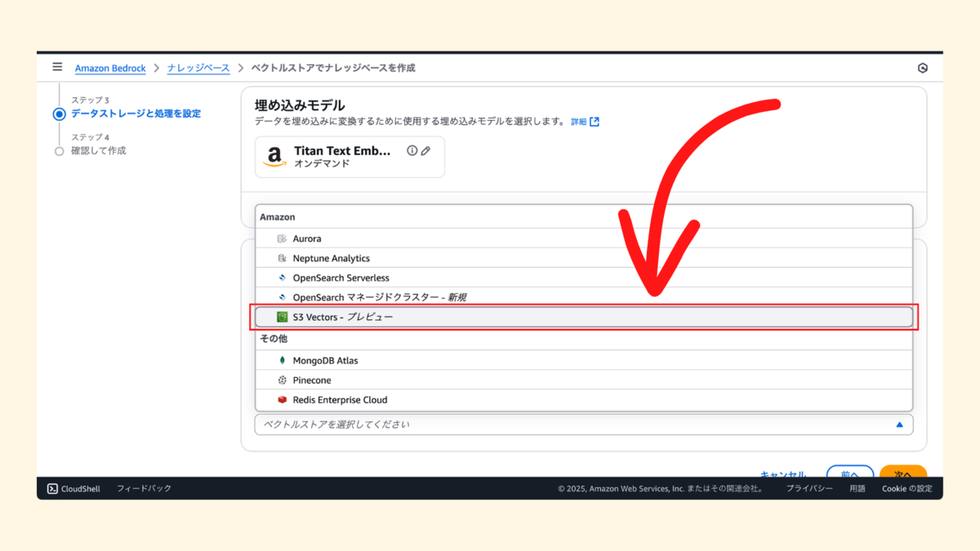Click the オンデマンド label on model card

click(322, 164)
